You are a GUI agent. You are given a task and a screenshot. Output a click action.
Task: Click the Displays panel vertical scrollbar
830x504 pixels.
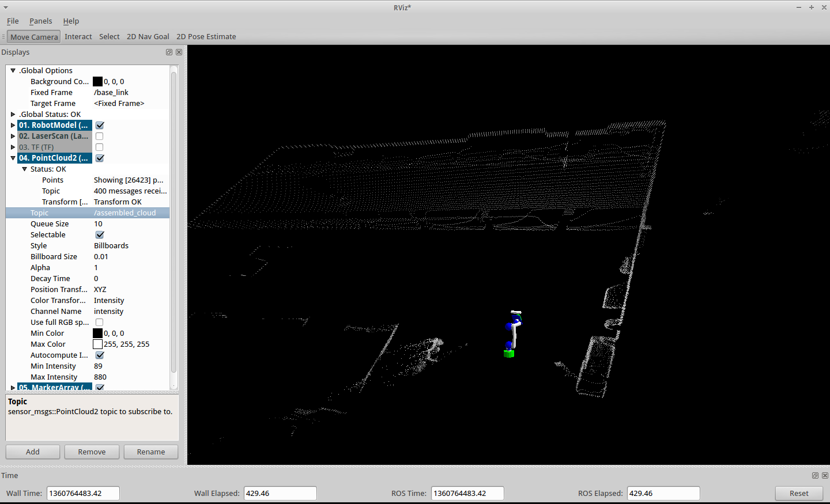173,222
